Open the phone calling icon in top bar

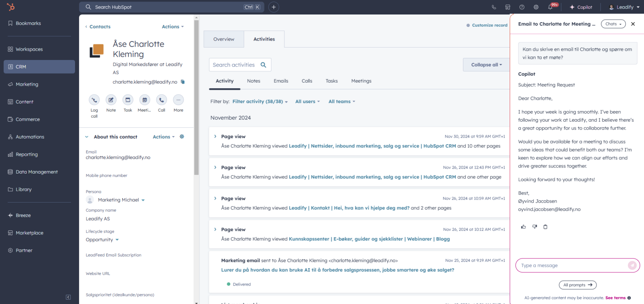click(494, 7)
